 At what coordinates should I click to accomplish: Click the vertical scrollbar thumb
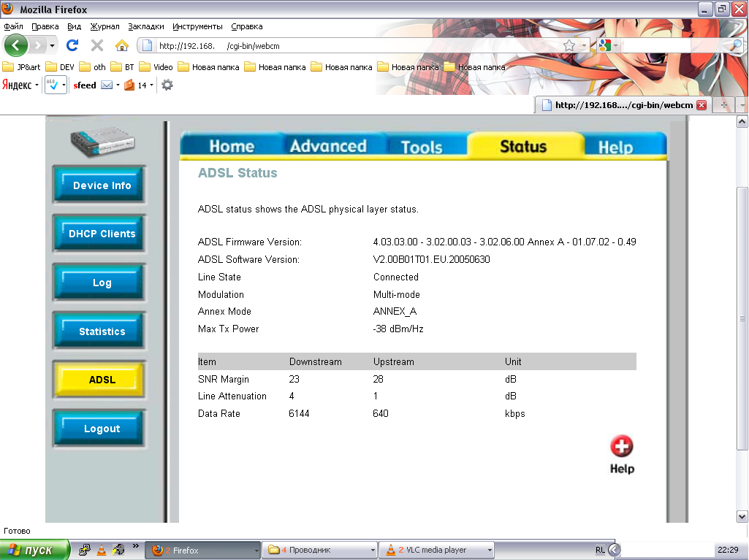coord(742,318)
